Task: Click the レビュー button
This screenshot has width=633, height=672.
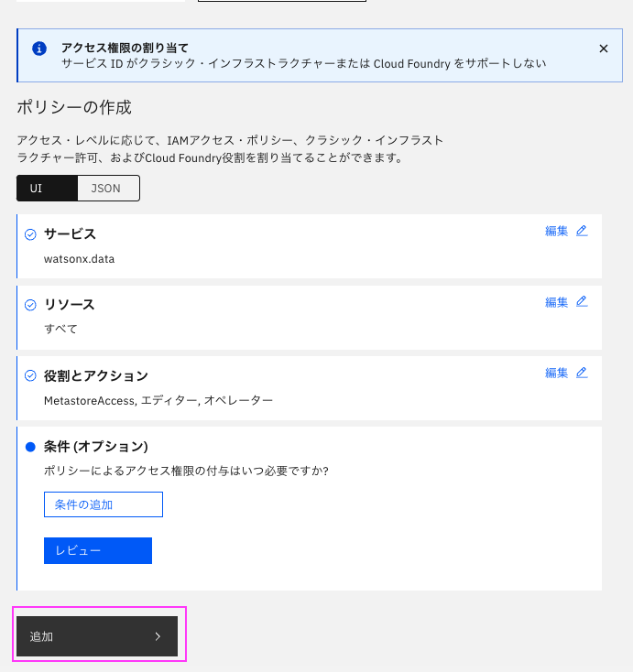Action: tap(98, 551)
